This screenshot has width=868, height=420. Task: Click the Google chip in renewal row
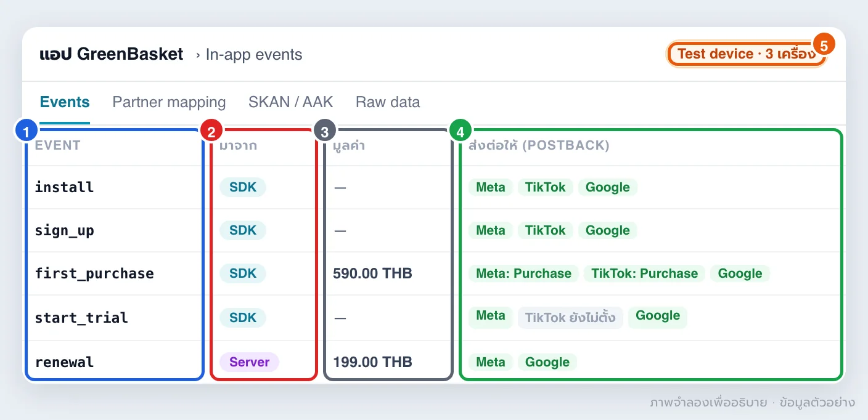(x=547, y=362)
